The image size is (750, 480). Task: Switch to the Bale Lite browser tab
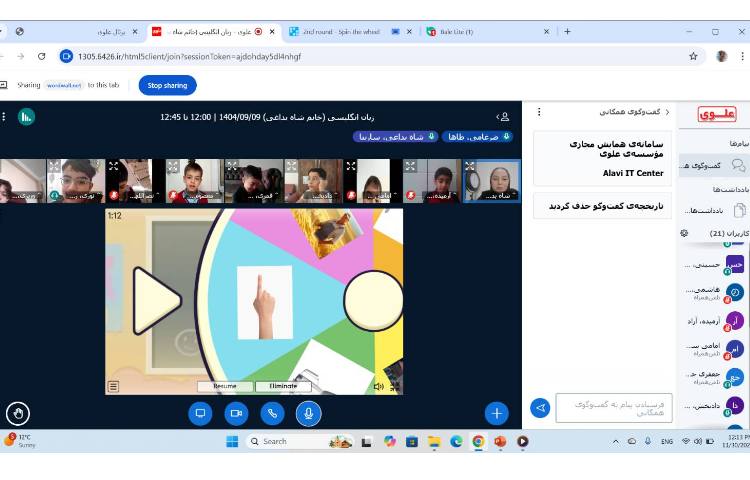point(488,32)
